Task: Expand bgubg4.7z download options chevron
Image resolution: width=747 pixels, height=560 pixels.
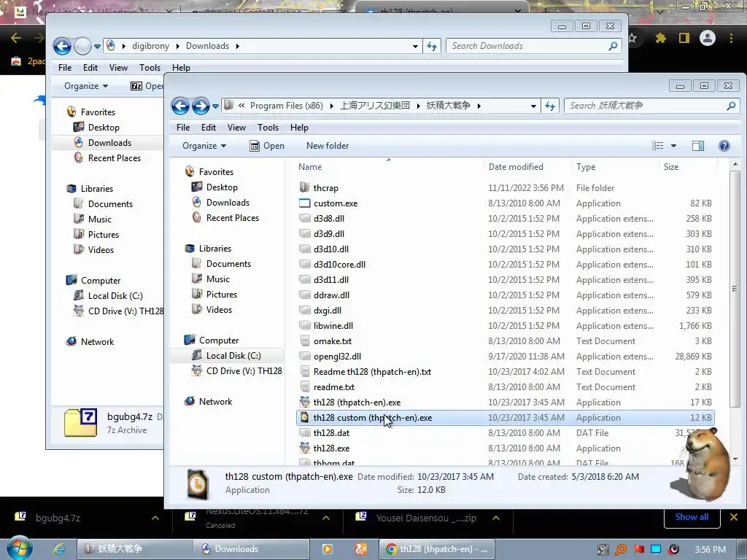Action: [155, 518]
